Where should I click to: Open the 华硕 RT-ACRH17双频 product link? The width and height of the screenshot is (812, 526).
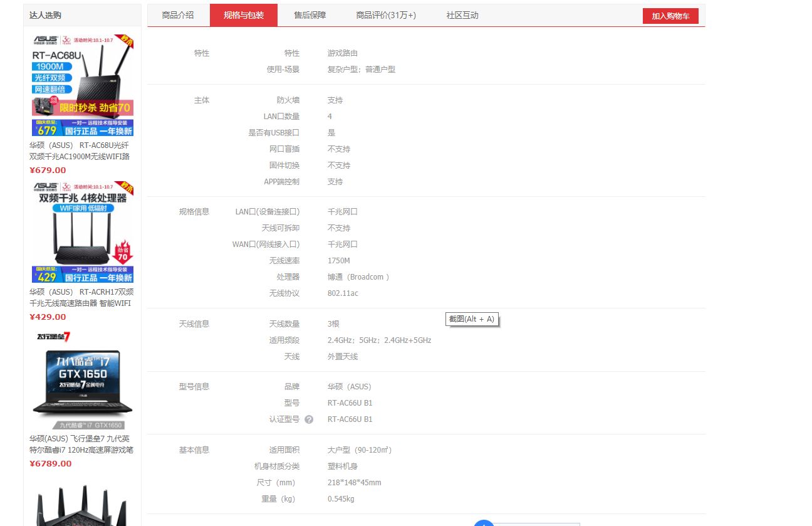81,298
